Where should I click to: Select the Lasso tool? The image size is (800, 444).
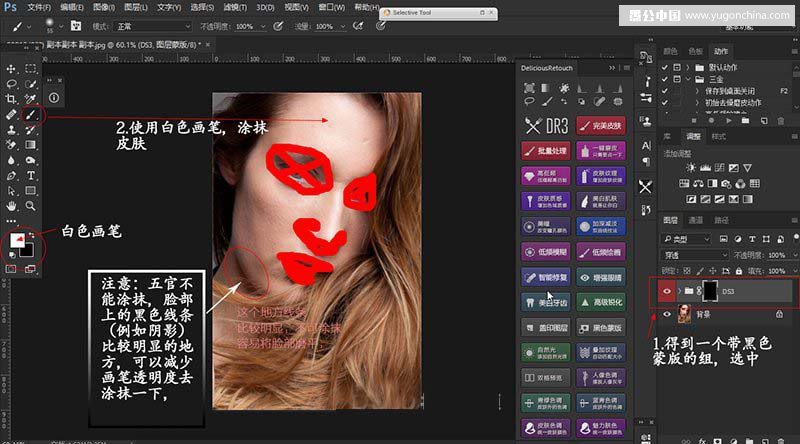click(x=11, y=84)
